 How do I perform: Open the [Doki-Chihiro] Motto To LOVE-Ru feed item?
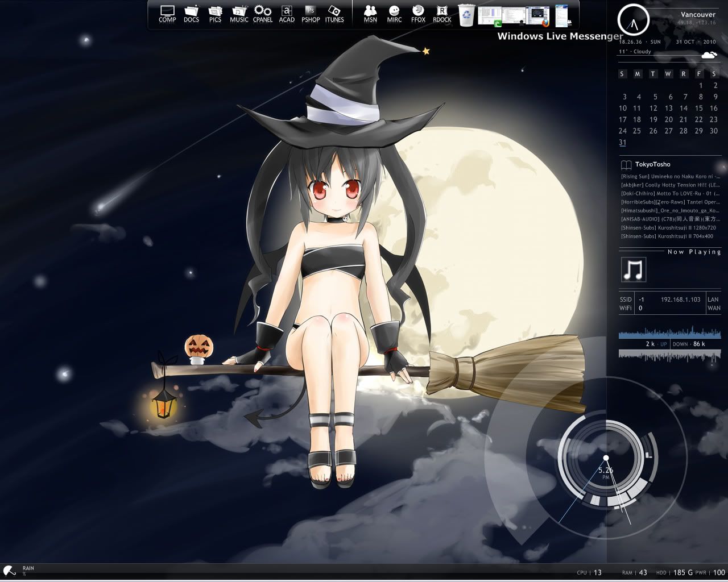pyautogui.click(x=671, y=193)
